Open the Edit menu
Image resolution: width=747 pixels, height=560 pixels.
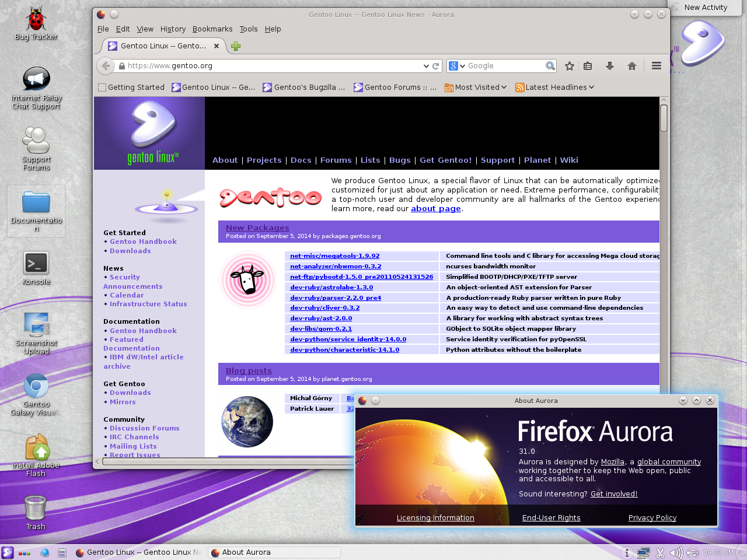tap(123, 29)
